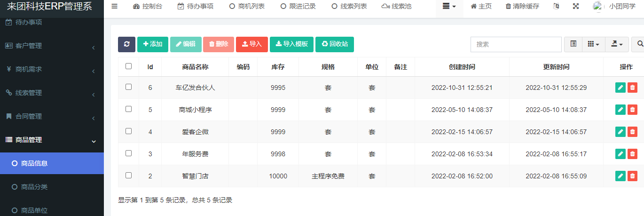Select the checkbox for 车亿发合伙人 row
The image size is (644, 216).
pos(128,87)
